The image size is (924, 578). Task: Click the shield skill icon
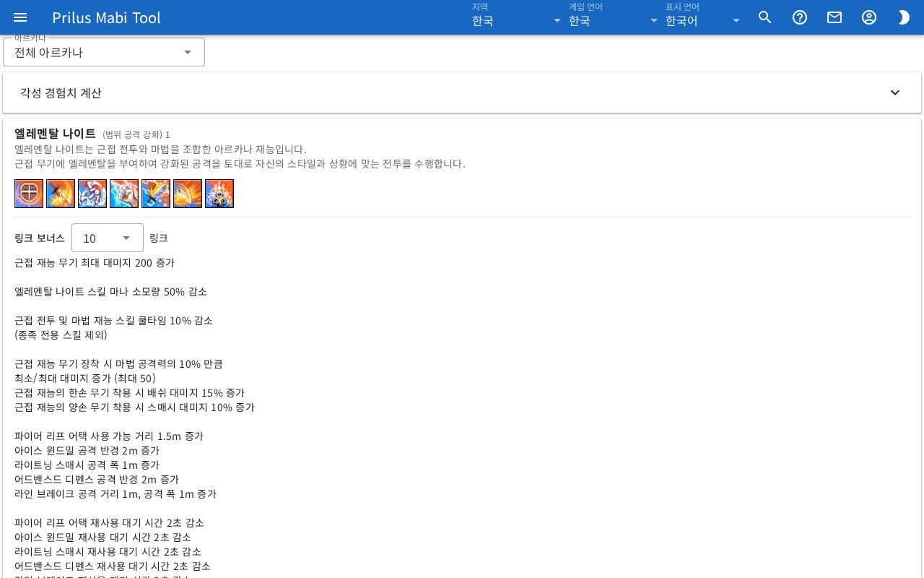click(x=29, y=194)
